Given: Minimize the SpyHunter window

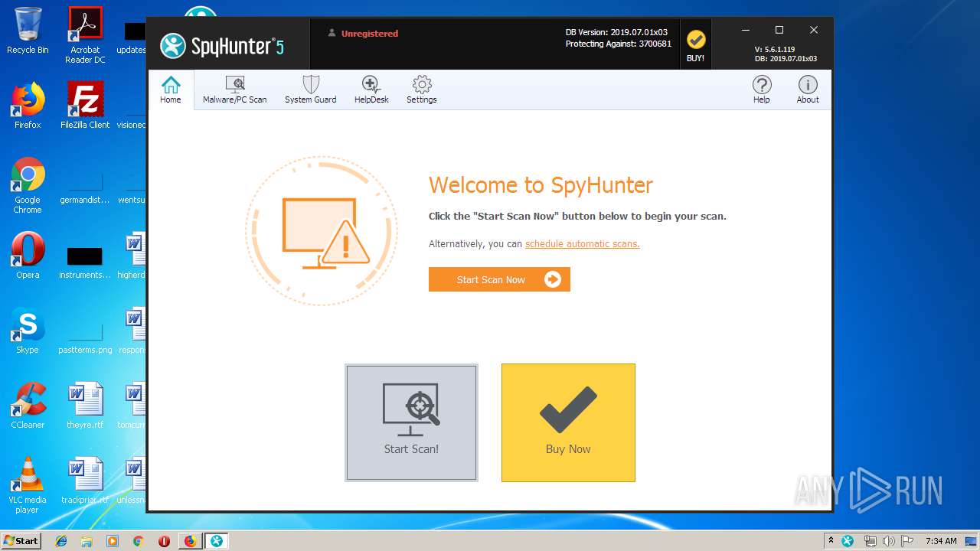Looking at the screenshot, I should coord(746,30).
